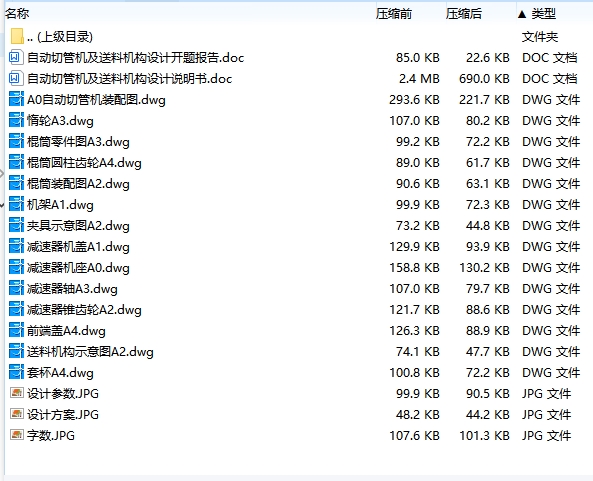Select file name 减速器锥齿轮A2.dwg

tap(84, 310)
